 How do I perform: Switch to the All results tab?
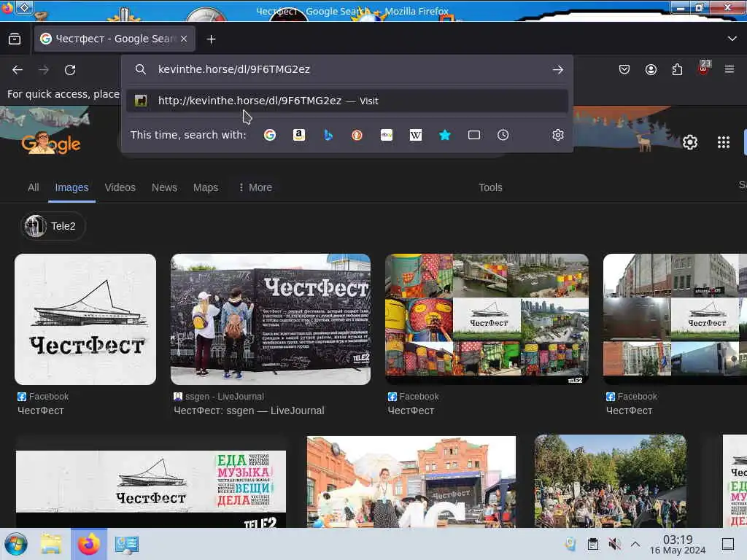[34, 187]
